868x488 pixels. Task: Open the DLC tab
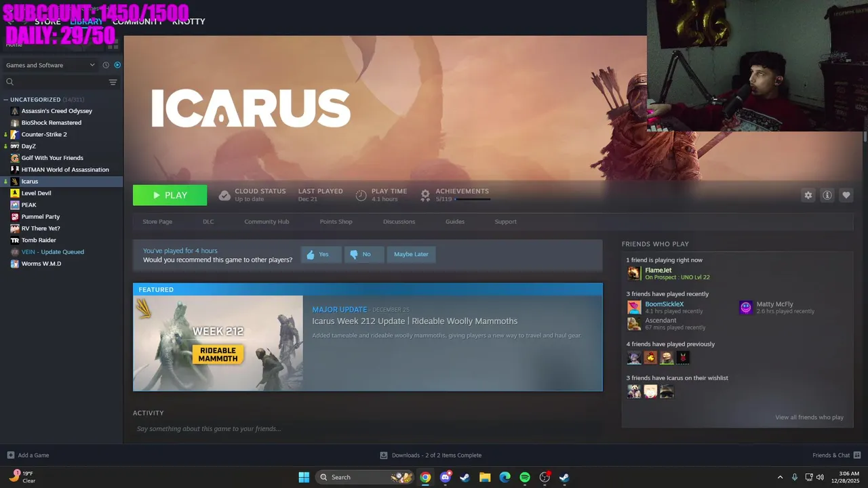[208, 222]
